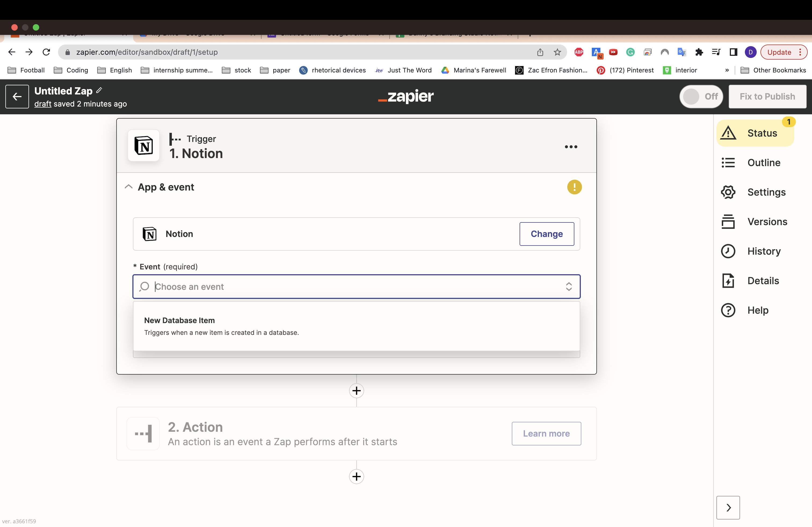Open the Google Translate extension
Viewport: 812px width, 527px height.
[x=682, y=52]
